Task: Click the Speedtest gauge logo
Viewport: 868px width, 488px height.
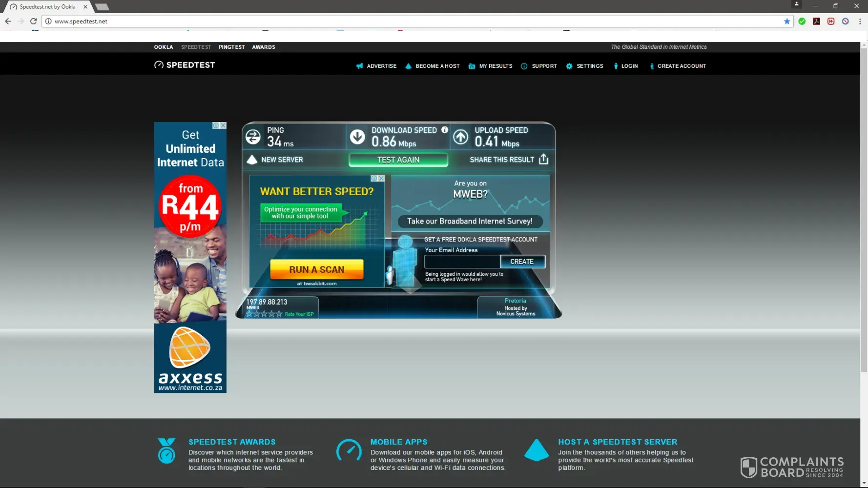Action: coord(159,65)
